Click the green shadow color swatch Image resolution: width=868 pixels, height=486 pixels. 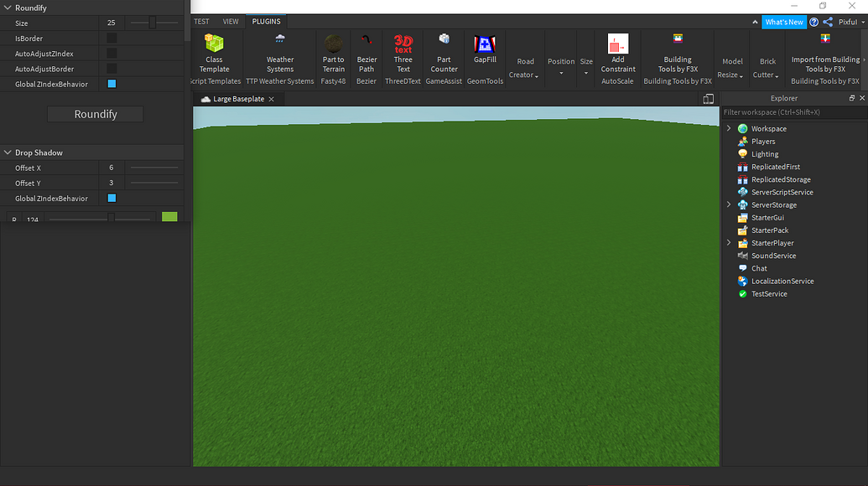(x=169, y=217)
